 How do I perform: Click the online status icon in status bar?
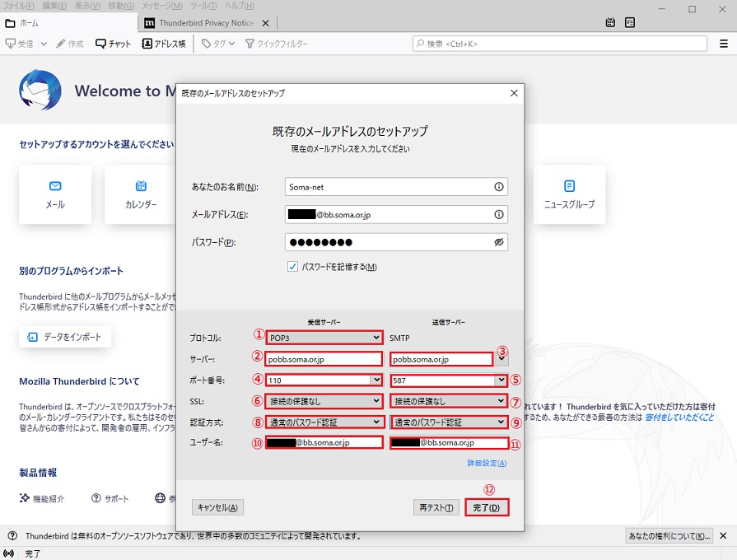(x=9, y=553)
